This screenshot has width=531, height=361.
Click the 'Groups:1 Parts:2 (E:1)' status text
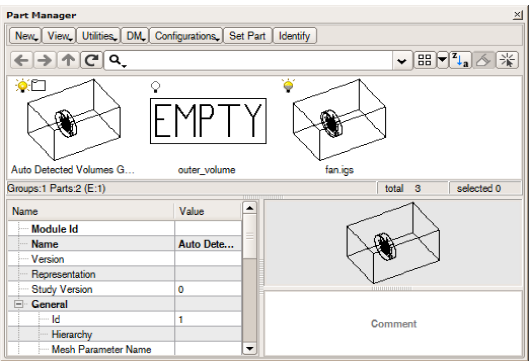pos(56,188)
